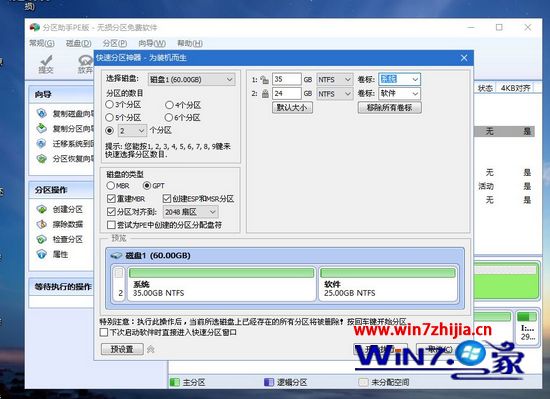Click the 4KB对齐 column header
The width and height of the screenshot is (550, 399).
point(515,88)
